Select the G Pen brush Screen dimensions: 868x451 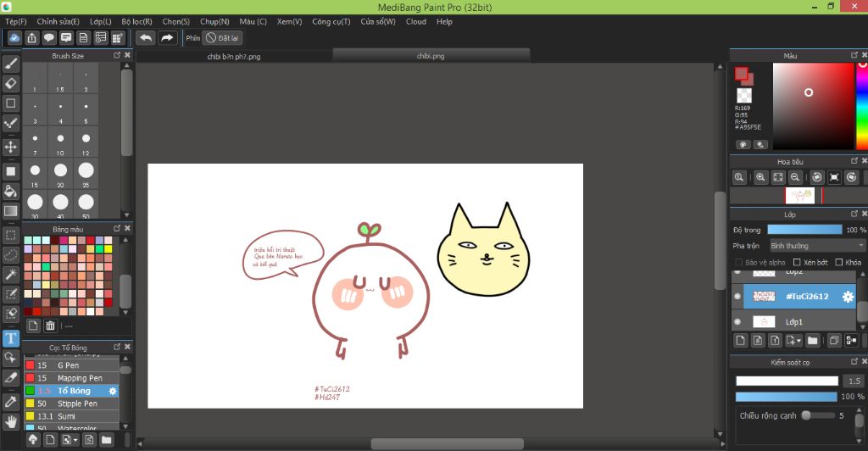(x=72, y=365)
